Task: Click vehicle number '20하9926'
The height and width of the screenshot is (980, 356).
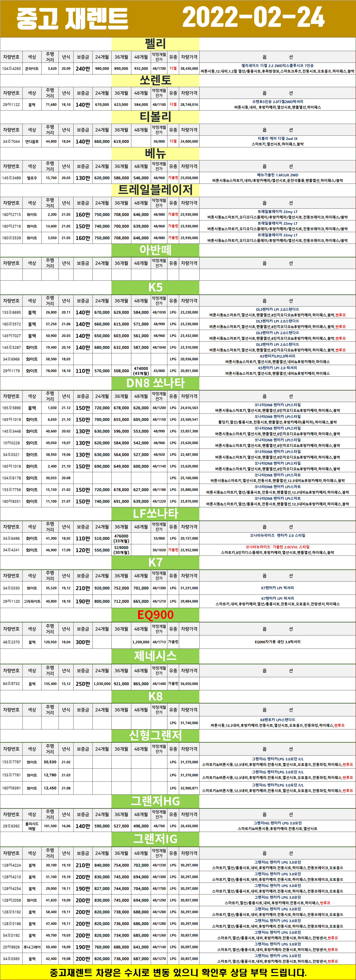Action: (12, 947)
